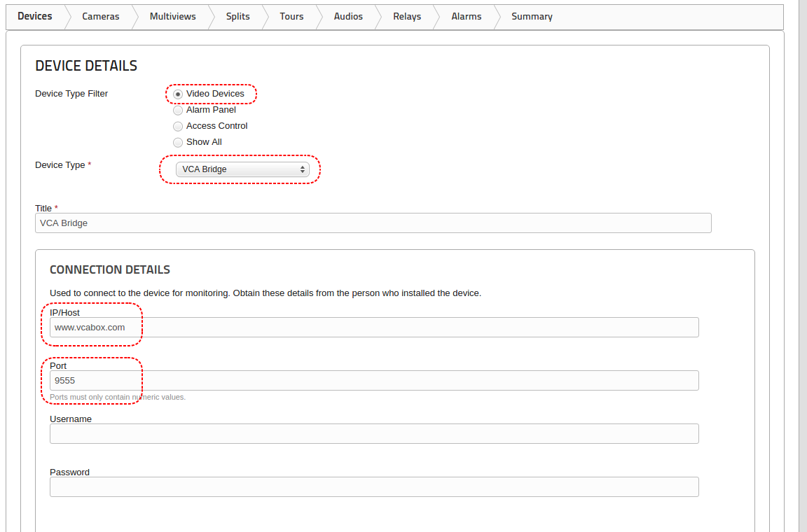This screenshot has width=807, height=532.
Task: Pick the Show All filter option
Action: (x=177, y=143)
